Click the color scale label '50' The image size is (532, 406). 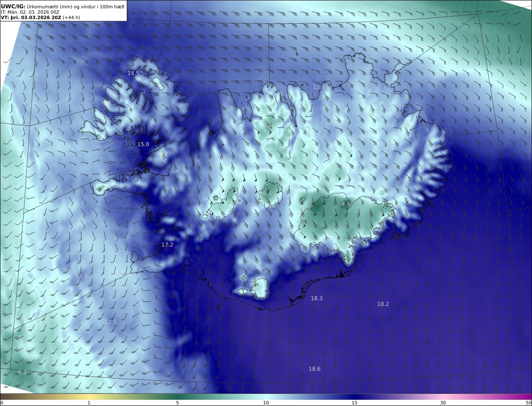coord(529,403)
